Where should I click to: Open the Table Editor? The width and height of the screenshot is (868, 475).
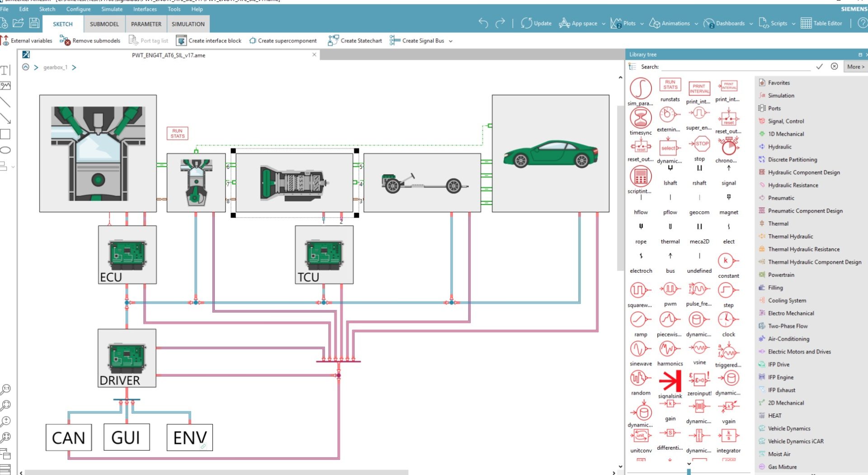pyautogui.click(x=821, y=24)
